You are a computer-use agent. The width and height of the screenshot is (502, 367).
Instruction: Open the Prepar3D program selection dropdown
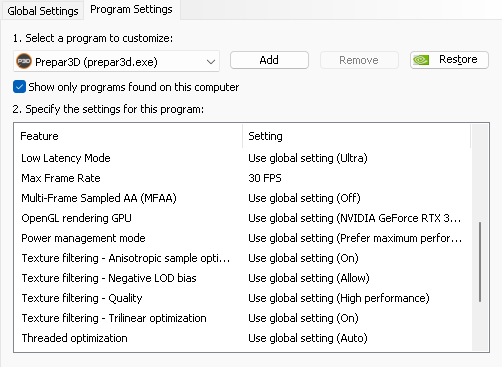click(x=116, y=62)
